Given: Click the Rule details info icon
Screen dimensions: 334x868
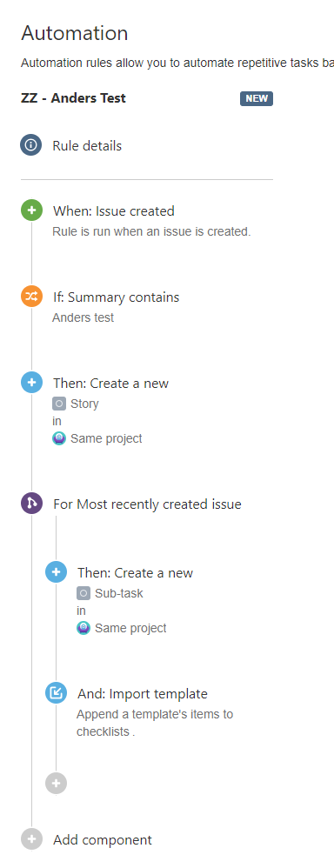Looking at the screenshot, I should point(31,145).
